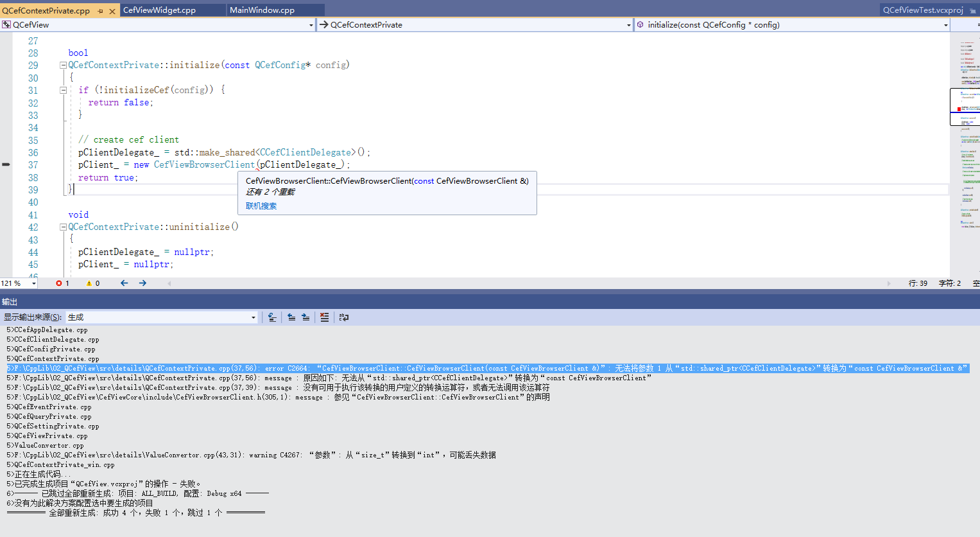Open the 显示输出来源 source dropdown
This screenshot has width=980, height=537.
point(253,316)
